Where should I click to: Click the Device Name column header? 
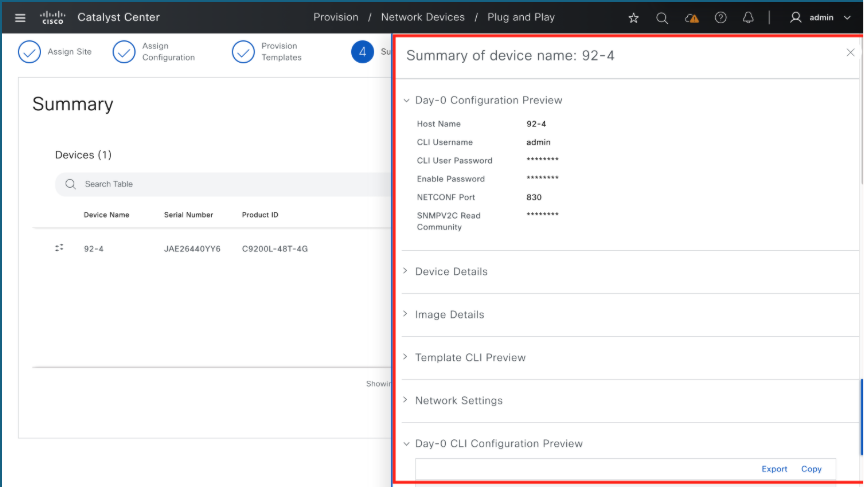point(106,215)
